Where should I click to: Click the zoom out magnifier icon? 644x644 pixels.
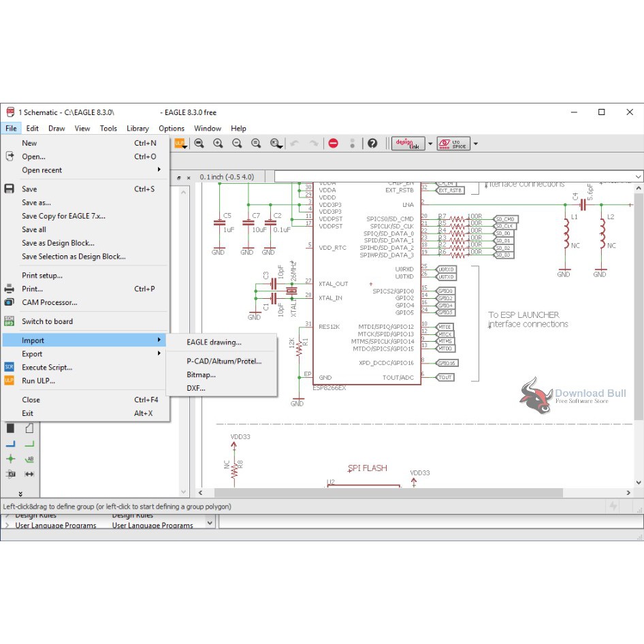click(237, 143)
